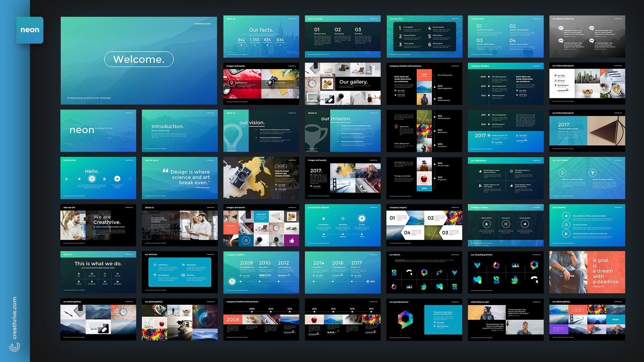Click the colorful hexagon special partner logo
Image resolution: width=644 pixels, height=362 pixels.
pos(405,319)
